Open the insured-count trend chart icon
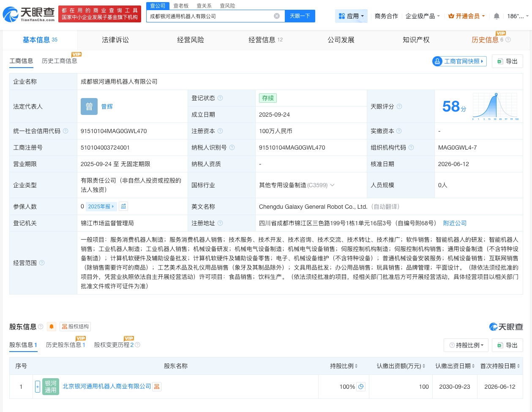The width and height of the screenshot is (532, 412). pos(123,206)
